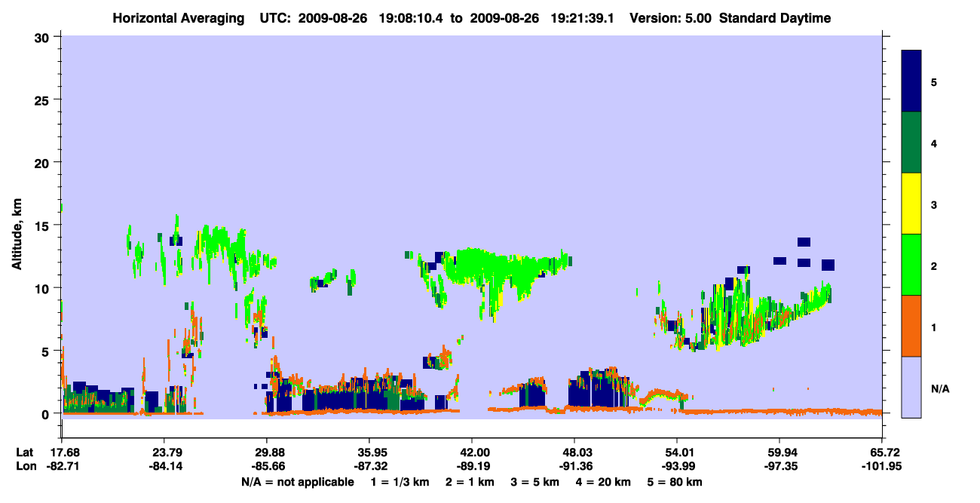980x503 pixels.
Task: Click the longitude value '-91.36'
Action: (574, 467)
